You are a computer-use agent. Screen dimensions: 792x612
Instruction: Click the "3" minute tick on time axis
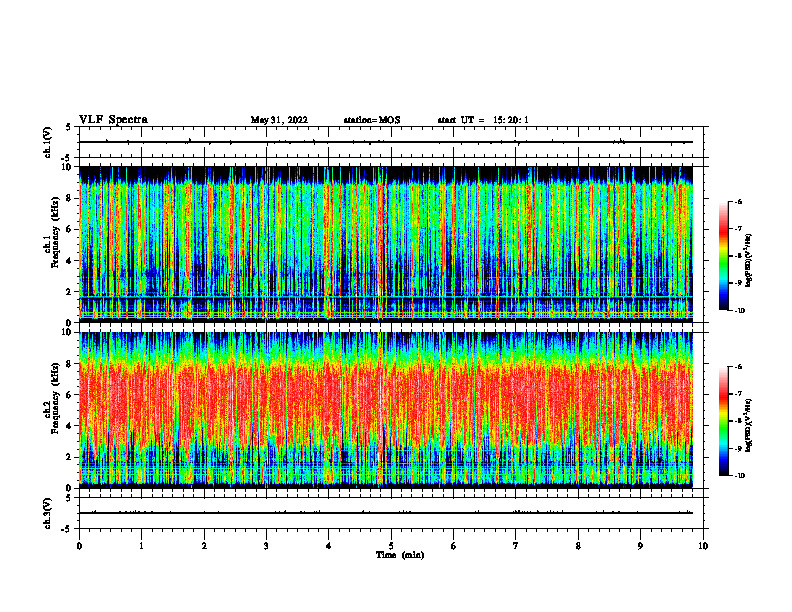click(266, 546)
